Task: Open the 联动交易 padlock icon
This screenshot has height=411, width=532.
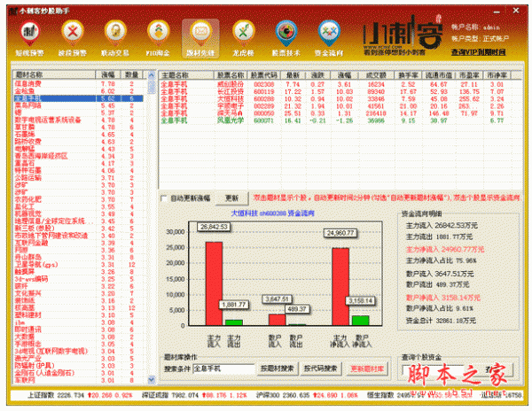Action: click(115, 38)
